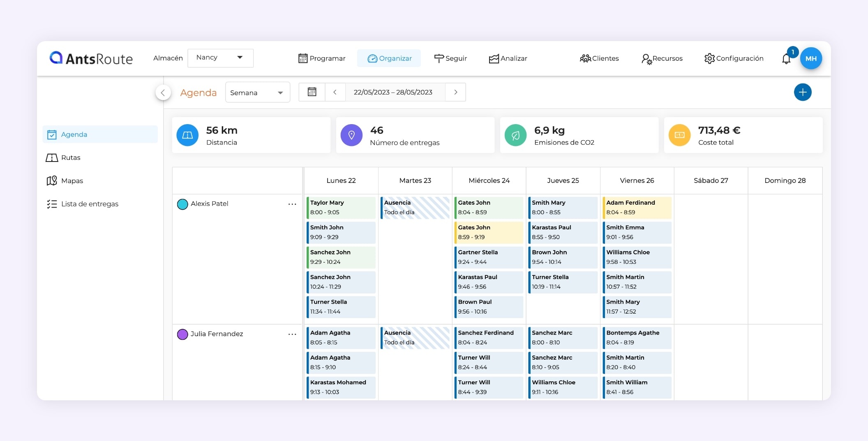
Task: Select Rutas in the sidebar
Action: [x=71, y=158]
